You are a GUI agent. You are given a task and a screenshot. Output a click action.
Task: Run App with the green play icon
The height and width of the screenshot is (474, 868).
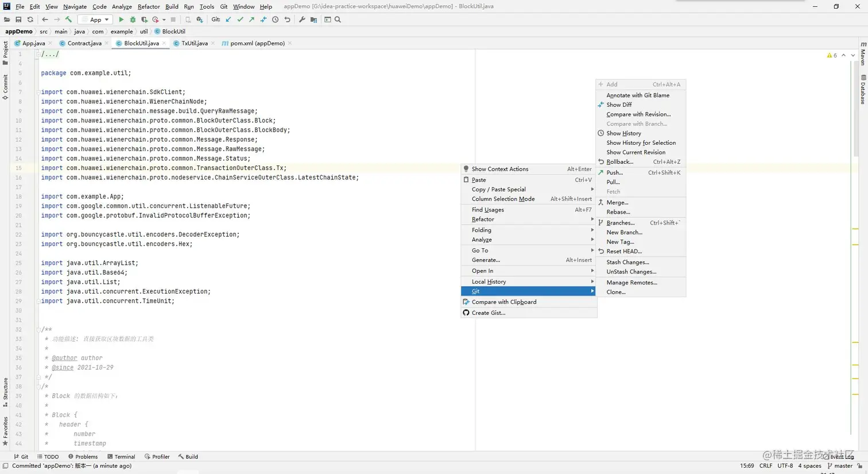pyautogui.click(x=121, y=20)
